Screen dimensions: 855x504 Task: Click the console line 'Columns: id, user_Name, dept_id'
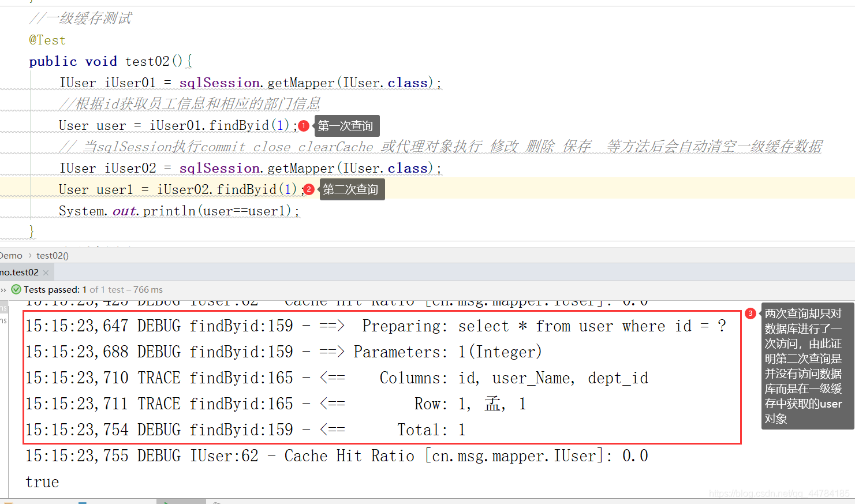(x=337, y=378)
